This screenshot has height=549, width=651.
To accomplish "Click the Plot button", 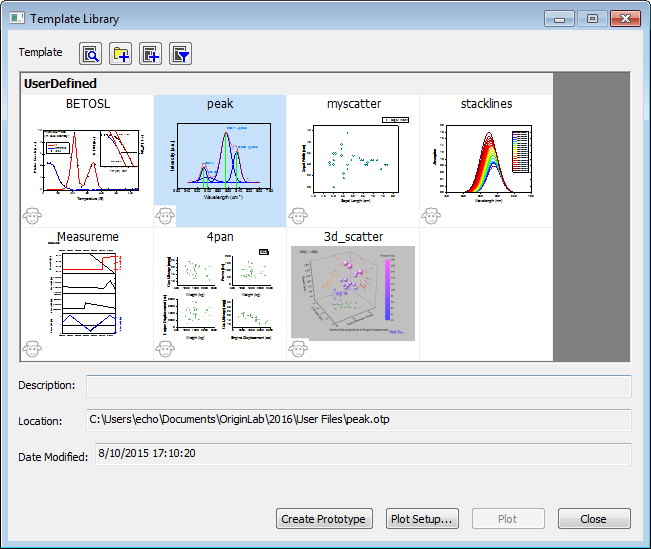I will tap(508, 519).
